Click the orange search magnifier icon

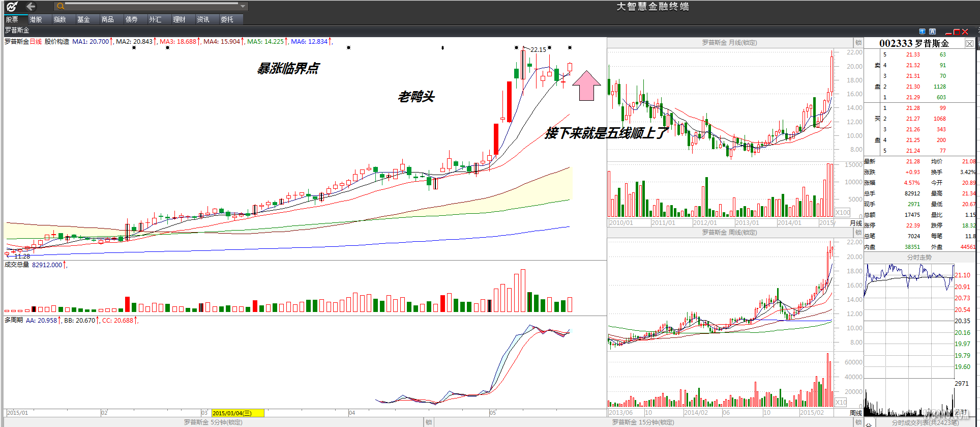[x=60, y=7]
